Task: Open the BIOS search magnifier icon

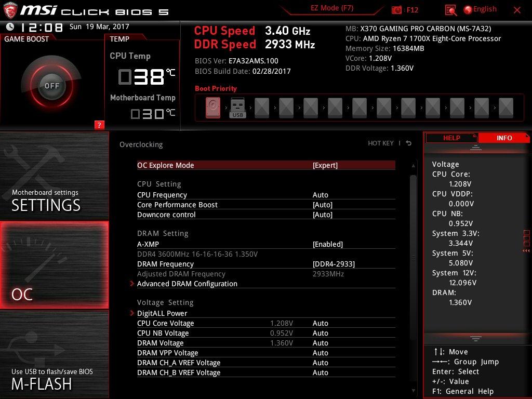Action: click(x=450, y=10)
